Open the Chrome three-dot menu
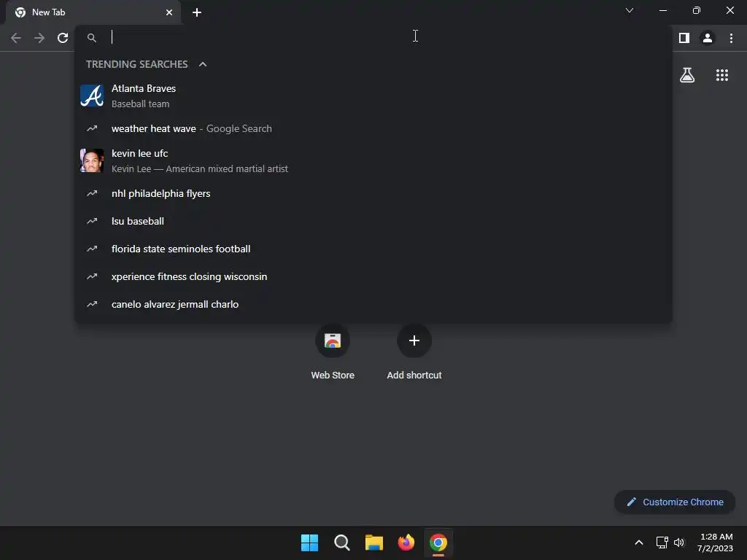Image resolution: width=747 pixels, height=560 pixels. coord(731,38)
